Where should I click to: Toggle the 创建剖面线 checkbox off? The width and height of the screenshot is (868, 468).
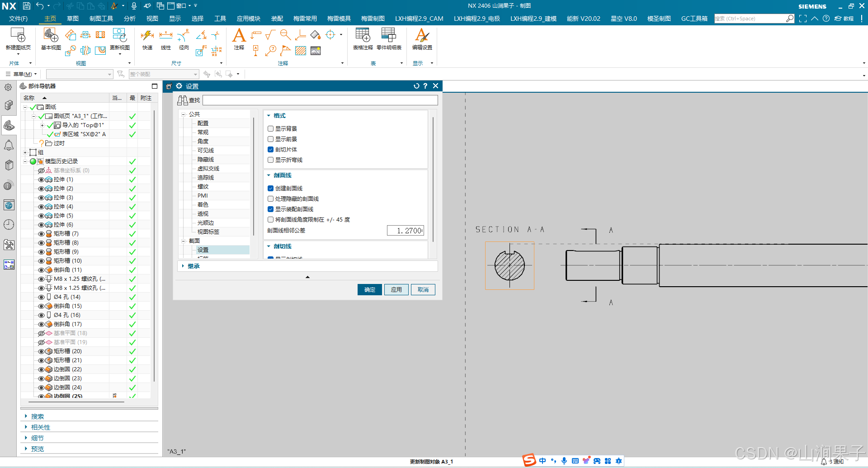(x=270, y=189)
